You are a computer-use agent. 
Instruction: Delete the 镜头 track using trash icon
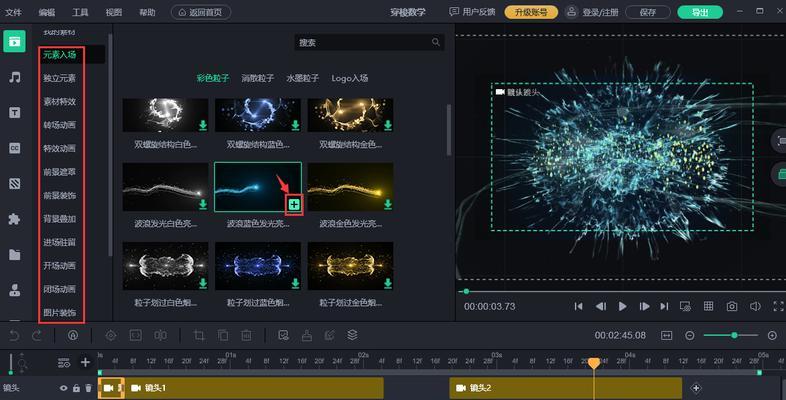point(88,388)
